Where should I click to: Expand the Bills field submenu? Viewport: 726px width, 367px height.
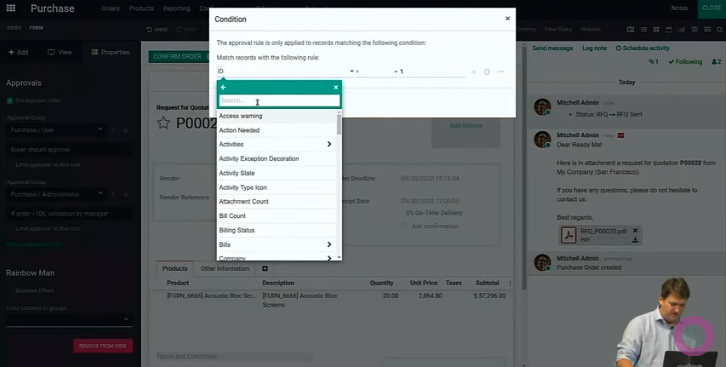(x=329, y=244)
